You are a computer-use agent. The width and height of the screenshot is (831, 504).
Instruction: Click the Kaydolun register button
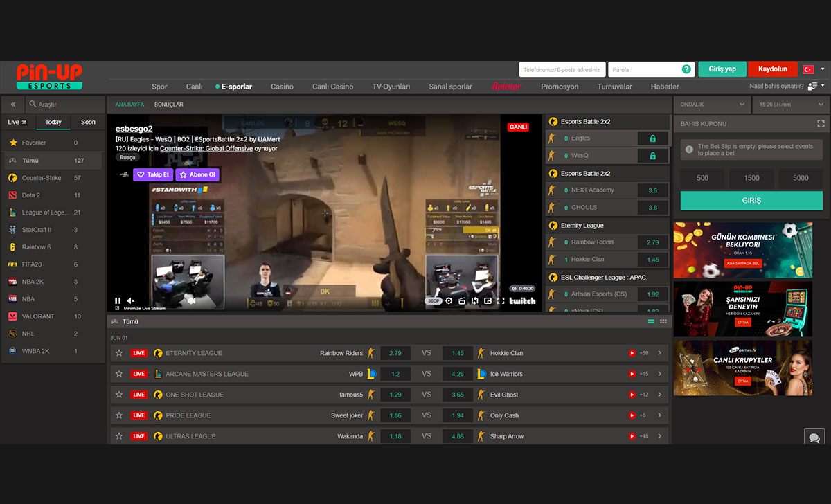coord(773,69)
